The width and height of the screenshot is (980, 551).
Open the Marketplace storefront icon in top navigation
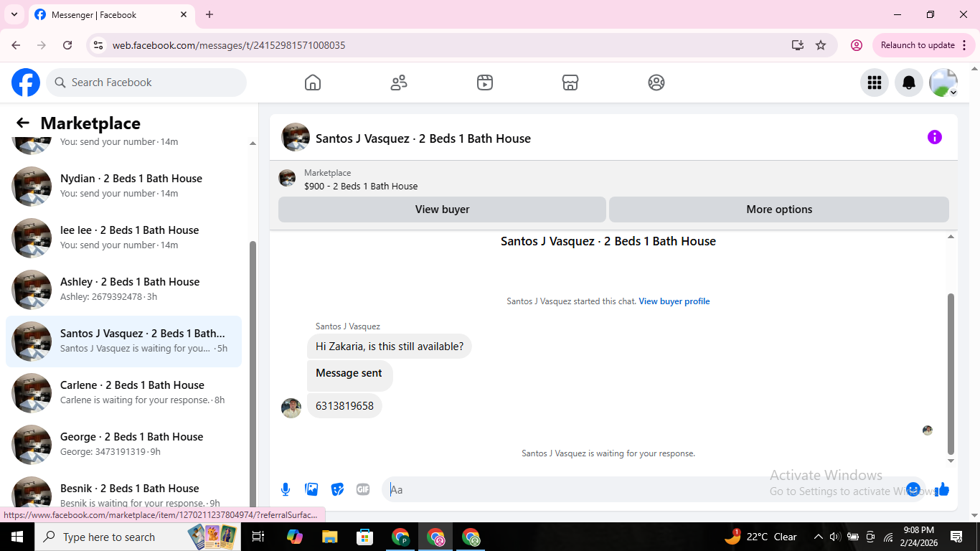pos(570,83)
